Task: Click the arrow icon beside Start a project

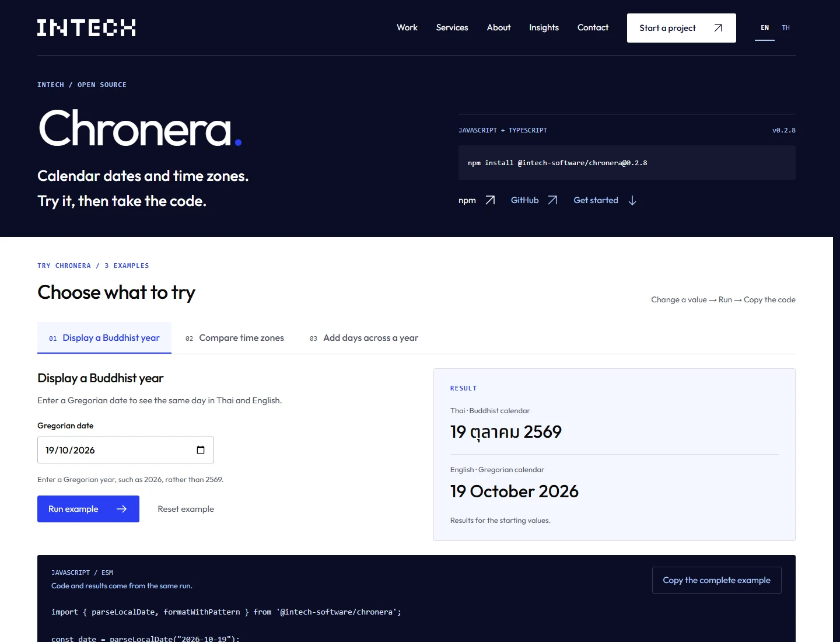Action: pyautogui.click(x=718, y=28)
